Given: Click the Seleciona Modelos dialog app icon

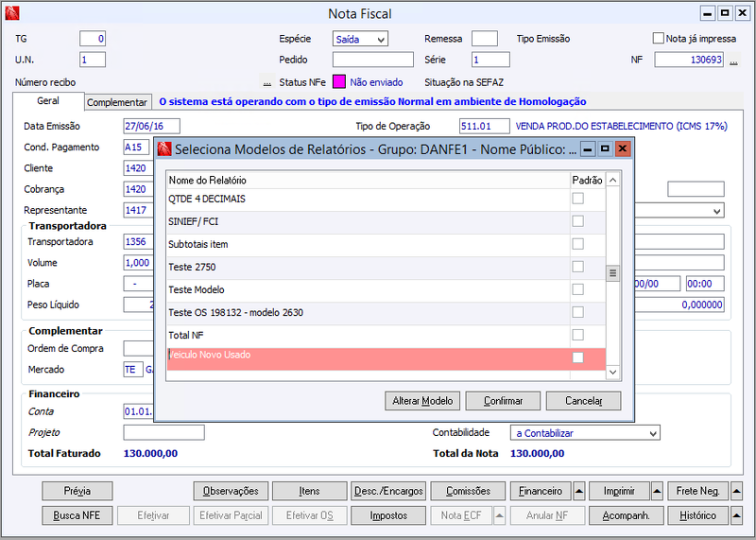Looking at the screenshot, I should (x=164, y=149).
